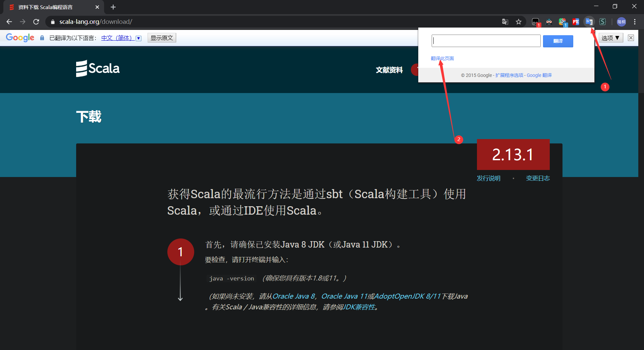
Task: Open a new browser tab
Action: 113,7
